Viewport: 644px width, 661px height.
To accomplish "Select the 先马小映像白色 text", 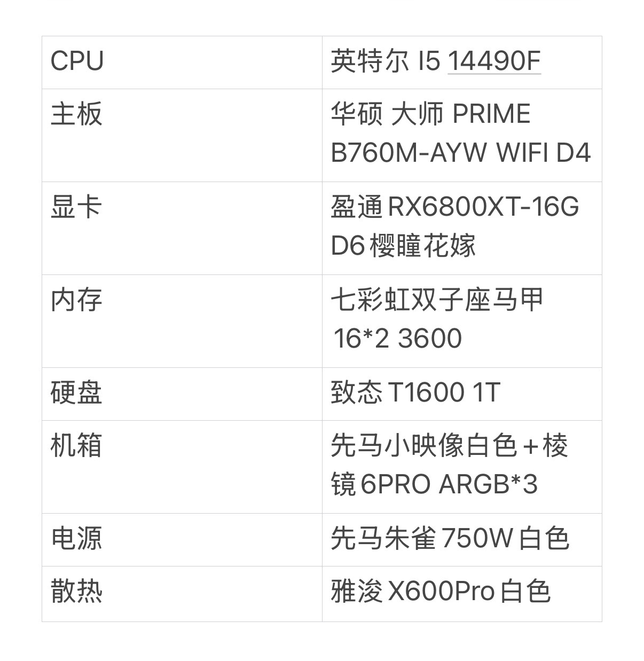I will [x=424, y=446].
